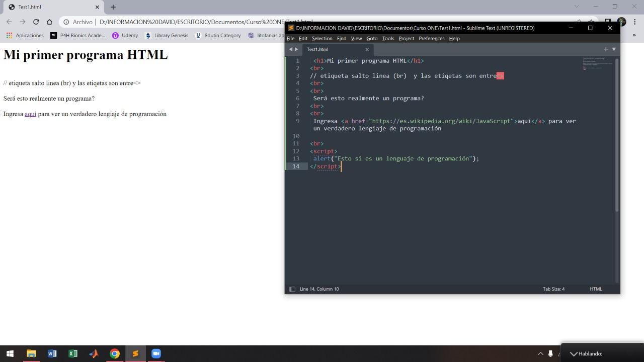Screen dimensions: 644x362
Task: Switch to Chrome from the taskbar
Action: 115,353
